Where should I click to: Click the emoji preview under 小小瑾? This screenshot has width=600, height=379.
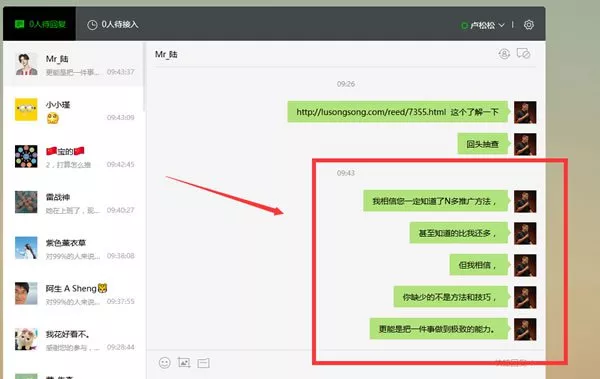point(53,118)
